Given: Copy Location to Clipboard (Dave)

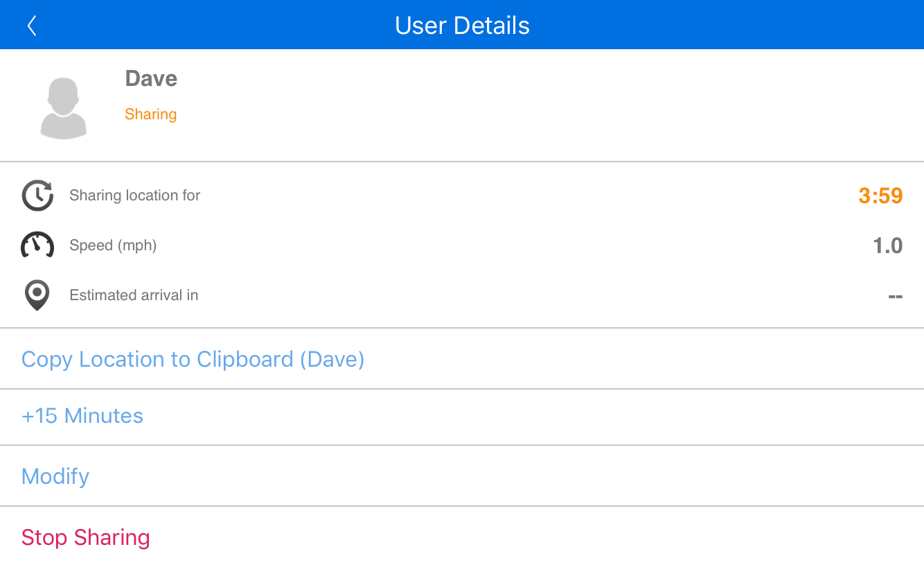Looking at the screenshot, I should 462,359.
